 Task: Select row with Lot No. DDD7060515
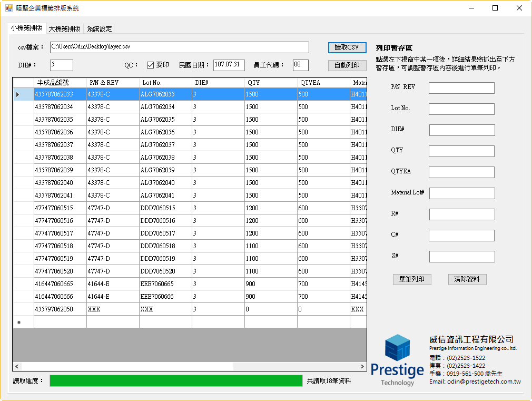(x=190, y=208)
